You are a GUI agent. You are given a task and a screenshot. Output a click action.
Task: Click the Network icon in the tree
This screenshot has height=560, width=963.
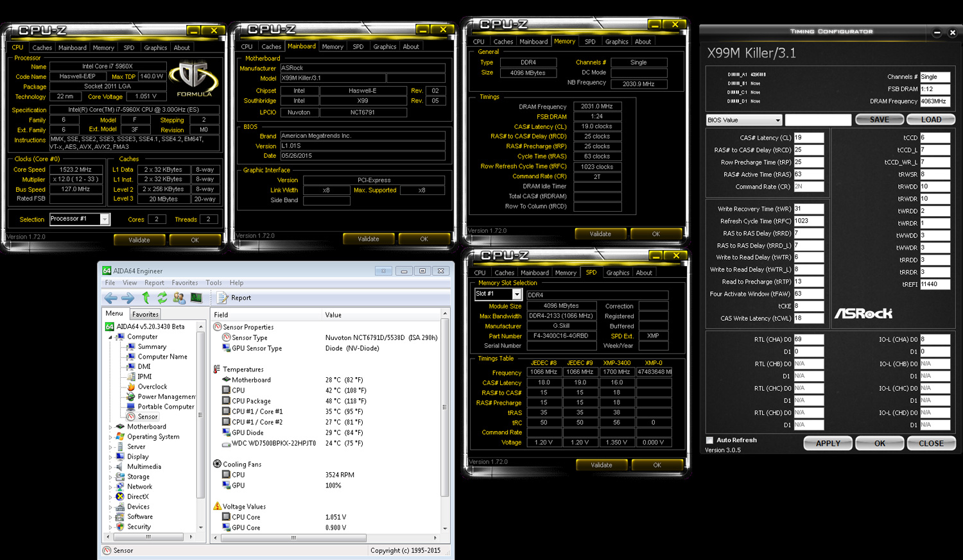[x=120, y=487]
